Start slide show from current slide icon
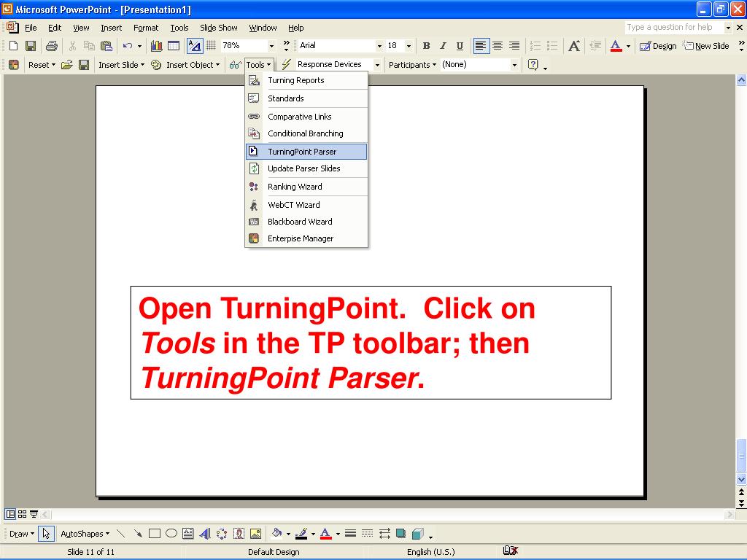Screen dimensions: 747x560 click(x=34, y=514)
